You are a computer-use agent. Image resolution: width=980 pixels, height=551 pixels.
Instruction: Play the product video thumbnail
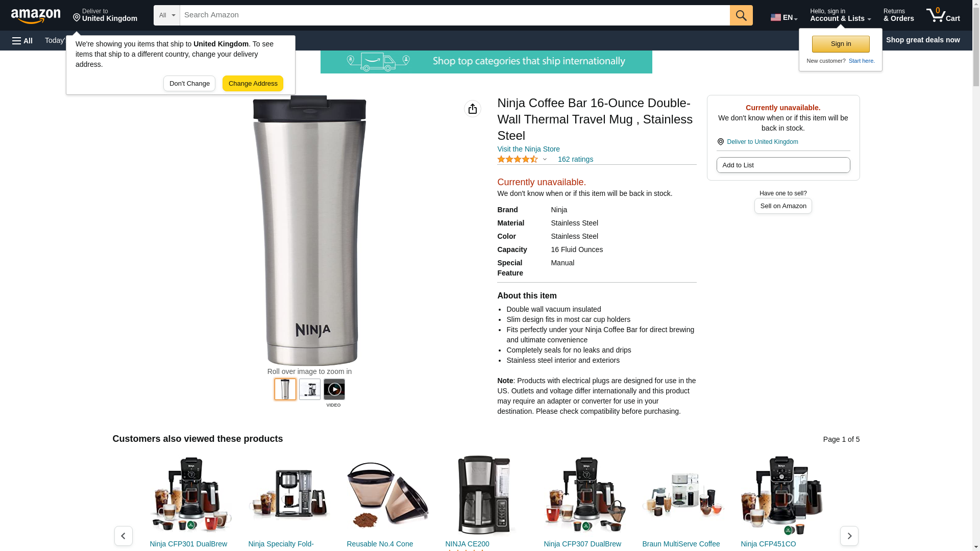tap(334, 389)
